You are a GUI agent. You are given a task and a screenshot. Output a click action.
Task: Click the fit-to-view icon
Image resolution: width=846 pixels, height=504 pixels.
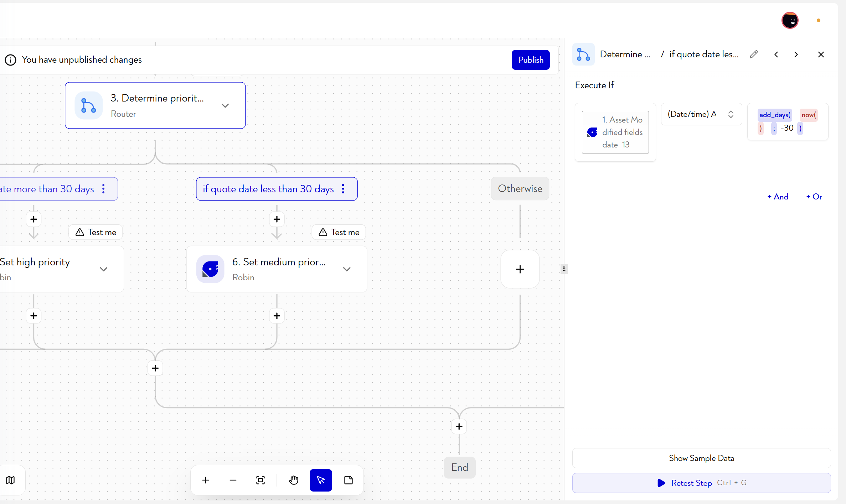(x=260, y=480)
